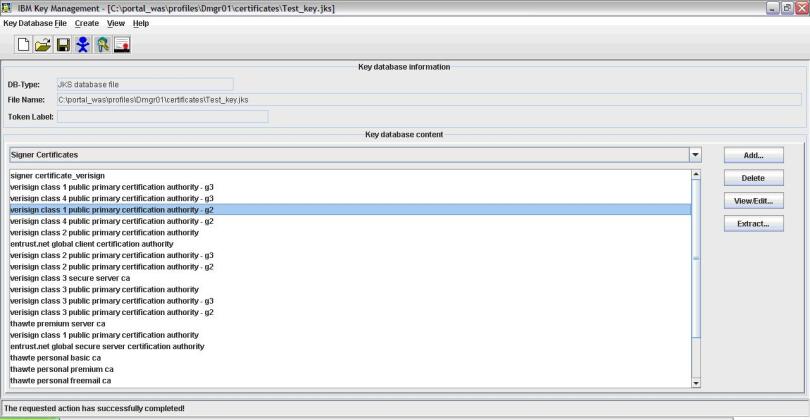The image size is (810, 420).
Task: Select 'verisign class 1 public primary certification authority - g3'
Action: (x=350, y=187)
